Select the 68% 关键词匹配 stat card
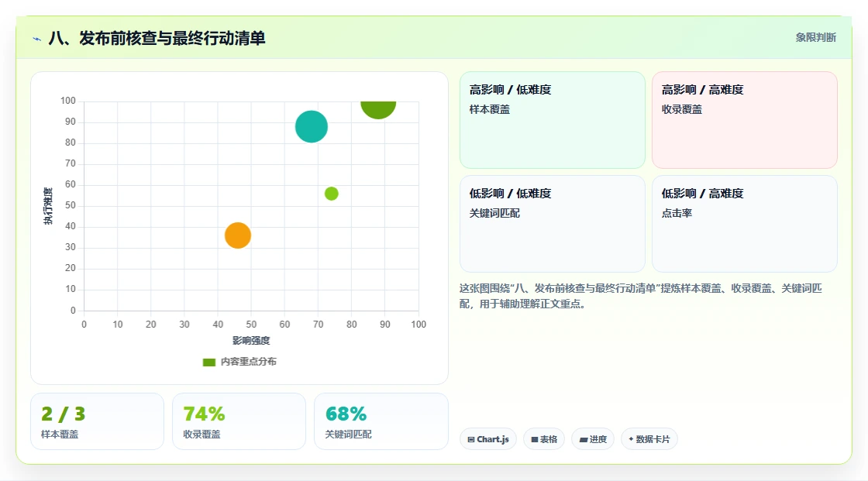 381,421
